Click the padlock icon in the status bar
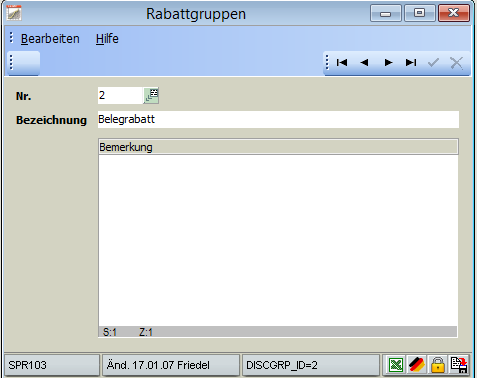Viewport: 477px width, 378px height. [x=438, y=365]
